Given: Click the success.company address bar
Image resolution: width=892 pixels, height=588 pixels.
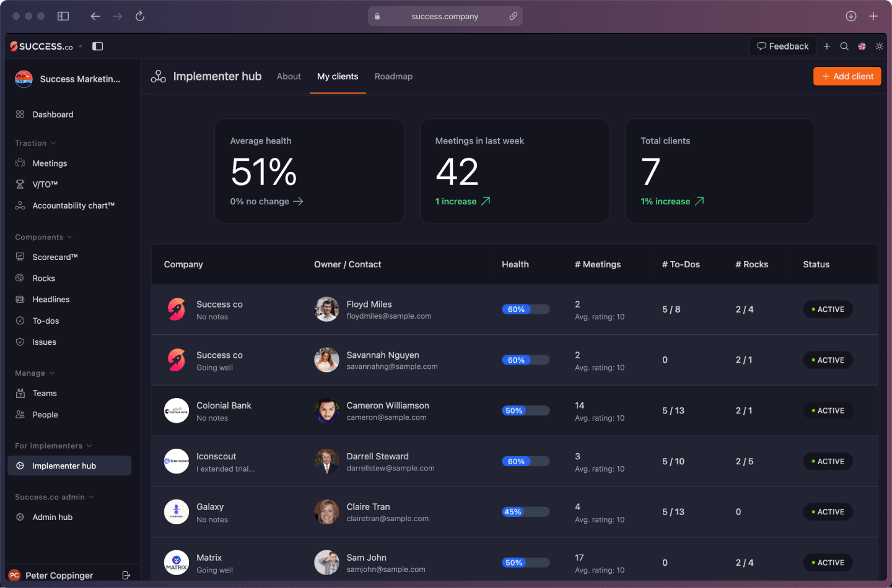Looking at the screenshot, I should pyautogui.click(x=445, y=16).
